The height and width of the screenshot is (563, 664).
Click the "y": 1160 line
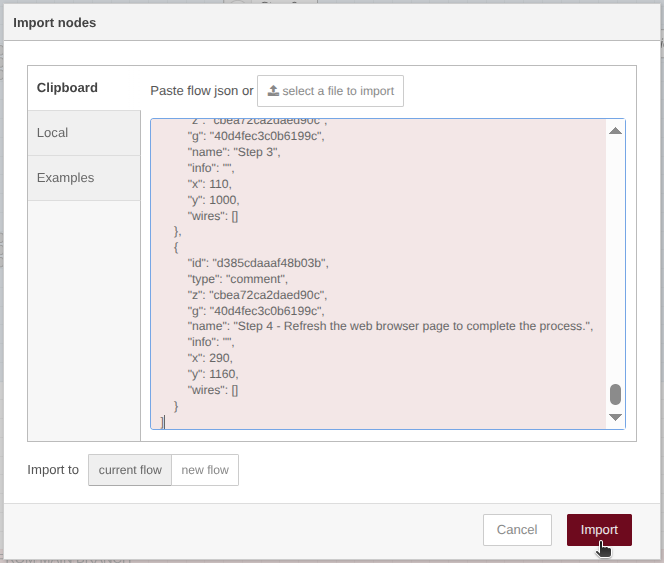pos(213,374)
